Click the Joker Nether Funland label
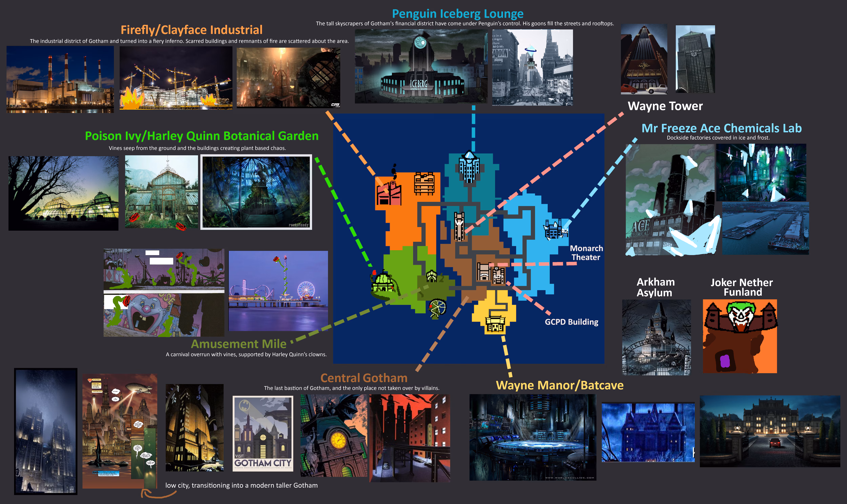Viewport: 847px width, 504px height. pos(742,287)
